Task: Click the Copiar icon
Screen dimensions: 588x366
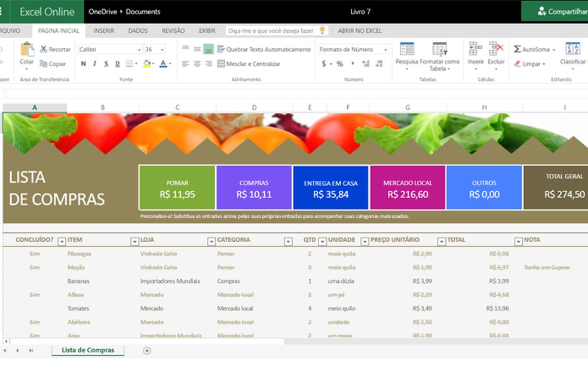Action: [44, 64]
